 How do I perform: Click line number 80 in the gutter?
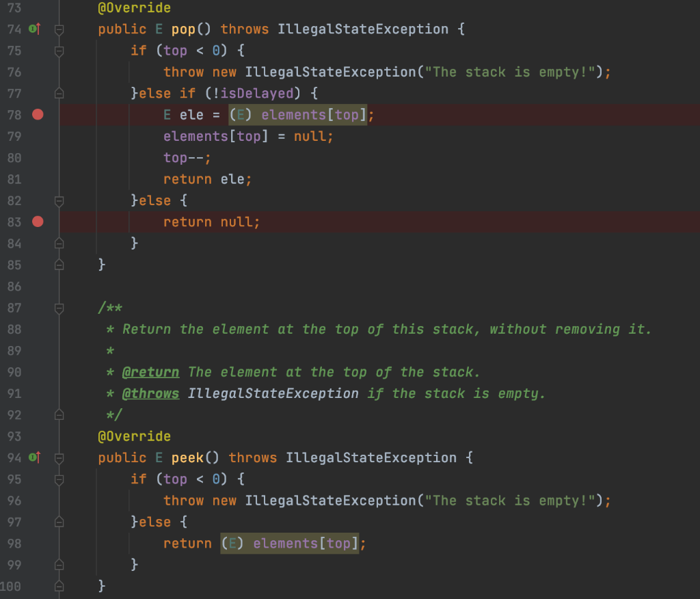click(15, 157)
